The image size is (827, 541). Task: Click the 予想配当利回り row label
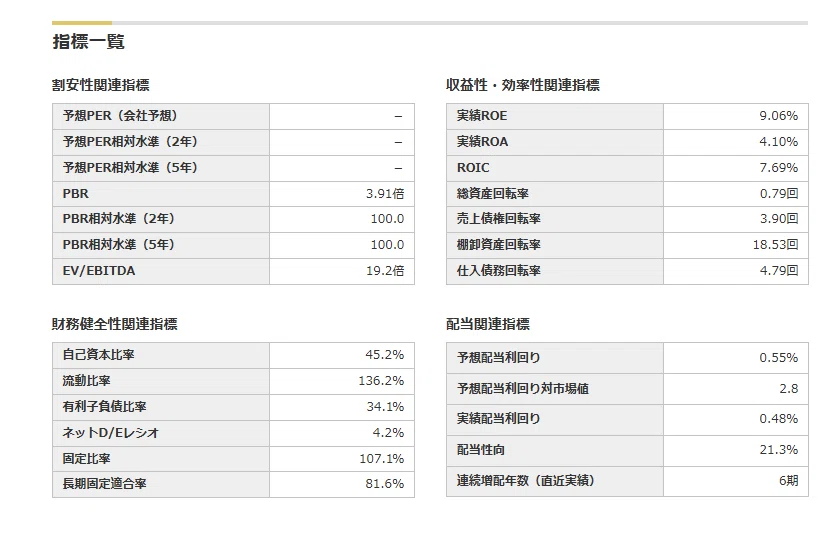pos(498,358)
